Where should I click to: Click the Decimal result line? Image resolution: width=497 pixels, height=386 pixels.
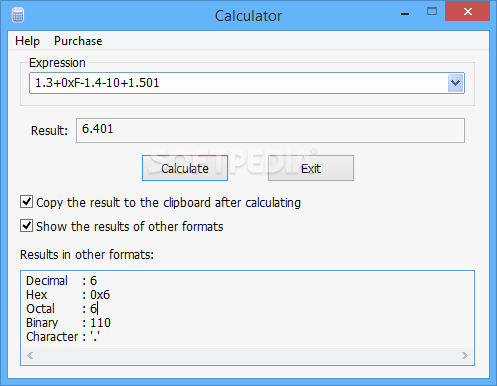(x=62, y=281)
